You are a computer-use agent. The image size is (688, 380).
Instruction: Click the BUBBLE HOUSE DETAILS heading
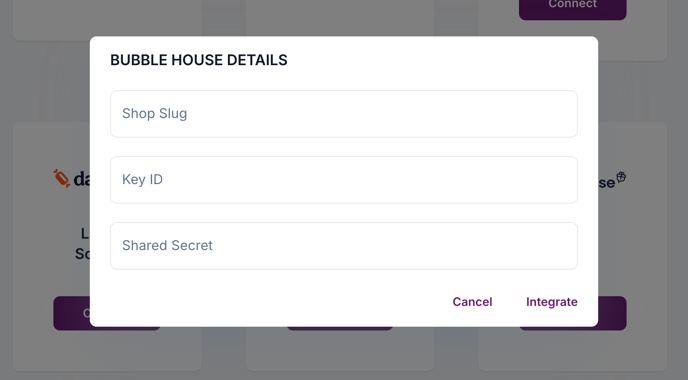click(199, 60)
